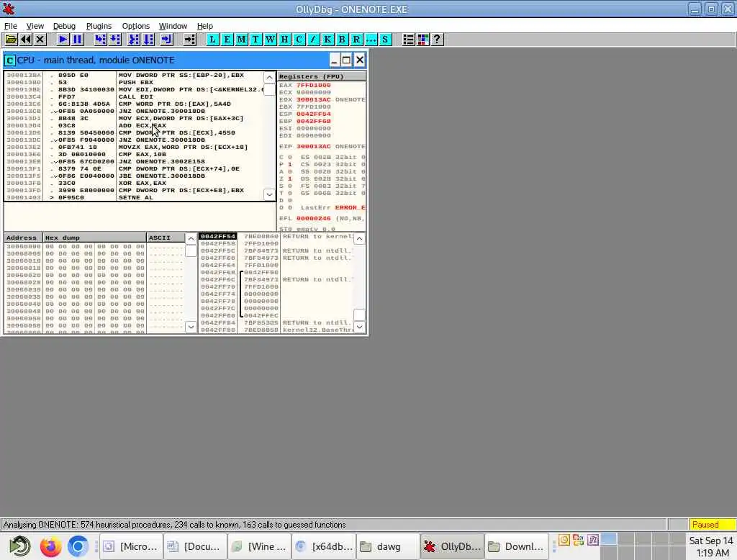Select stack address 0042FF54 row
The image size is (737, 560).
[276, 236]
